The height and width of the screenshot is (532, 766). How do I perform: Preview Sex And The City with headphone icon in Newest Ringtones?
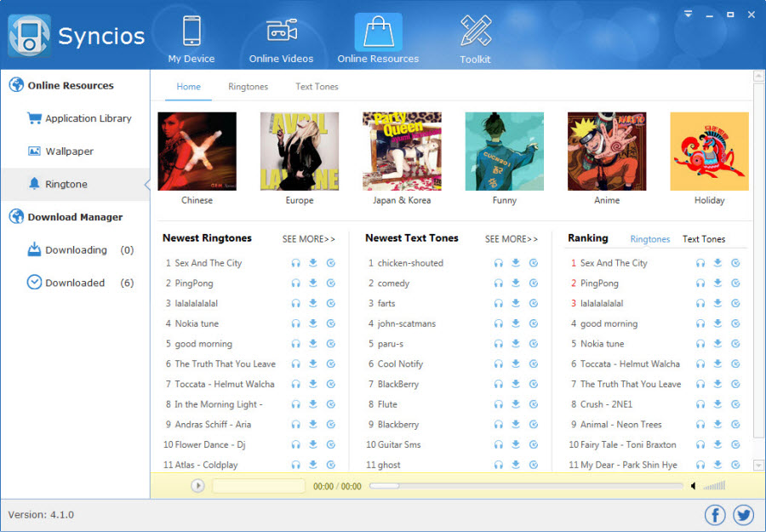click(x=295, y=263)
